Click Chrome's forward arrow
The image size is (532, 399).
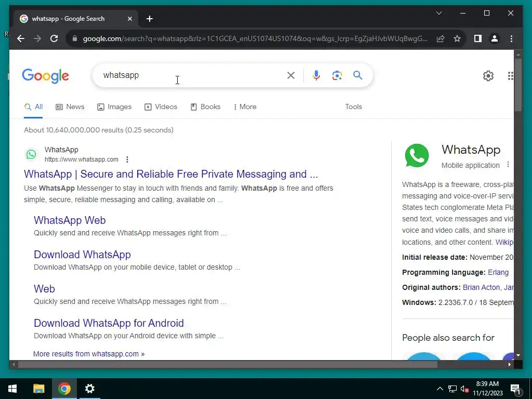37,38
